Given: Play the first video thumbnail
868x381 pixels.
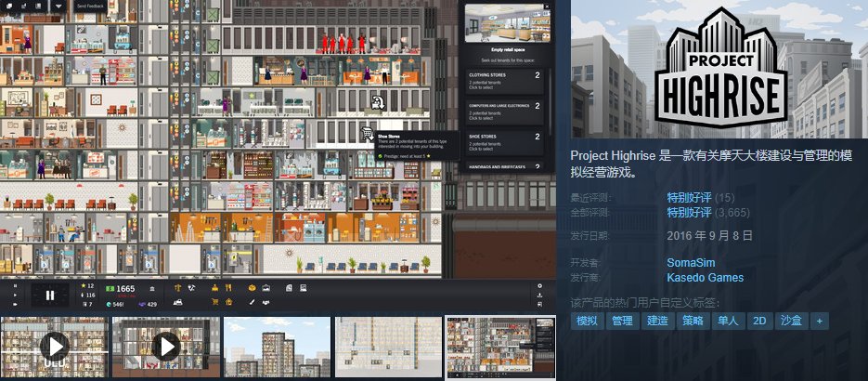Looking at the screenshot, I should (x=54, y=347).
